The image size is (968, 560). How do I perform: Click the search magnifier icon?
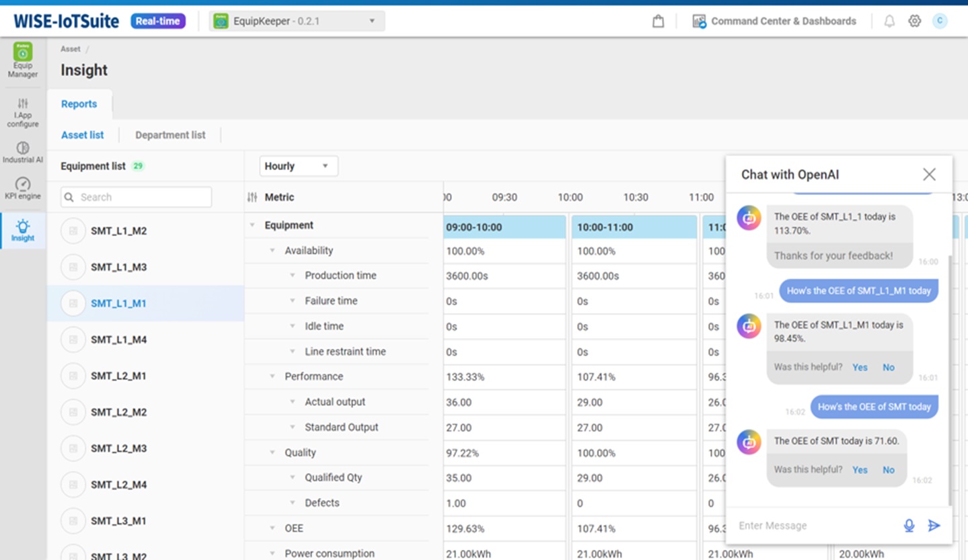point(70,197)
